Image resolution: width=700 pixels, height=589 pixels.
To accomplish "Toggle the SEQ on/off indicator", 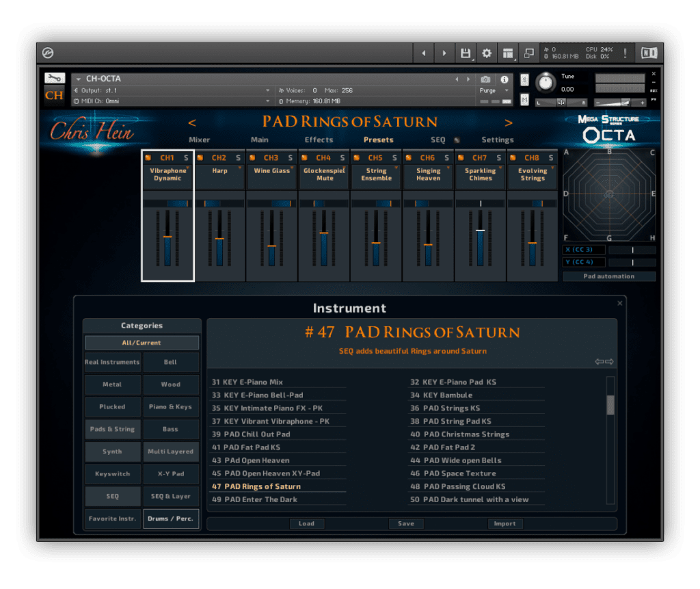I will (x=457, y=140).
